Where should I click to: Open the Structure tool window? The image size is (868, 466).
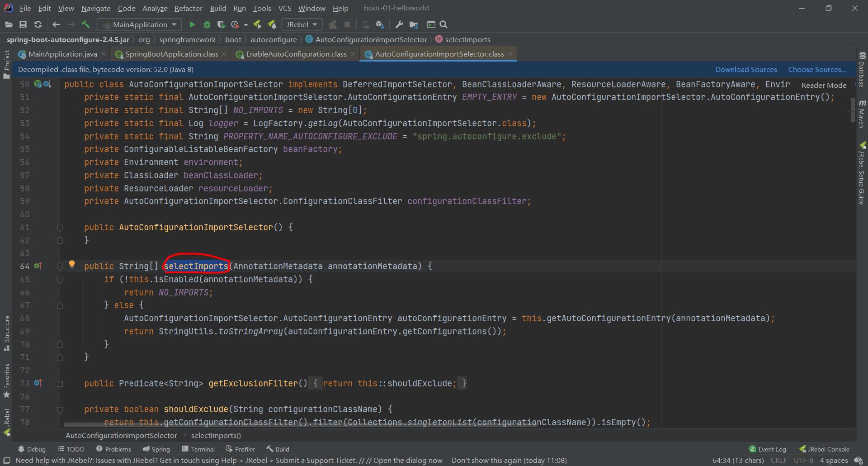pyautogui.click(x=7, y=333)
